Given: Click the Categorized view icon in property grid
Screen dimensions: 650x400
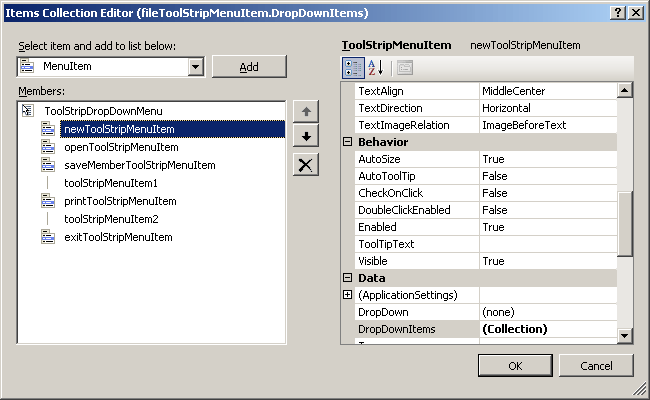Looking at the screenshot, I should [353, 68].
